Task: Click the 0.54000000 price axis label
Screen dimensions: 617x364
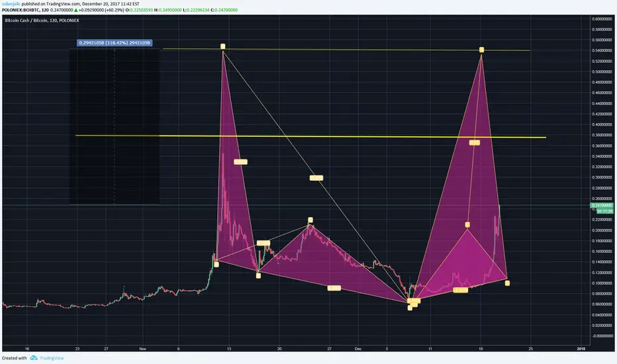Action: pyautogui.click(x=602, y=50)
